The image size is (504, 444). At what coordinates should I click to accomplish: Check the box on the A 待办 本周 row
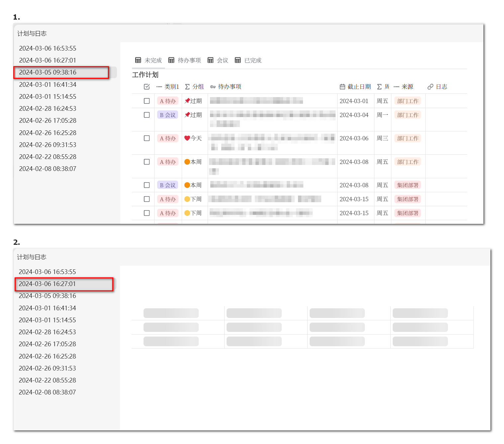click(x=147, y=162)
